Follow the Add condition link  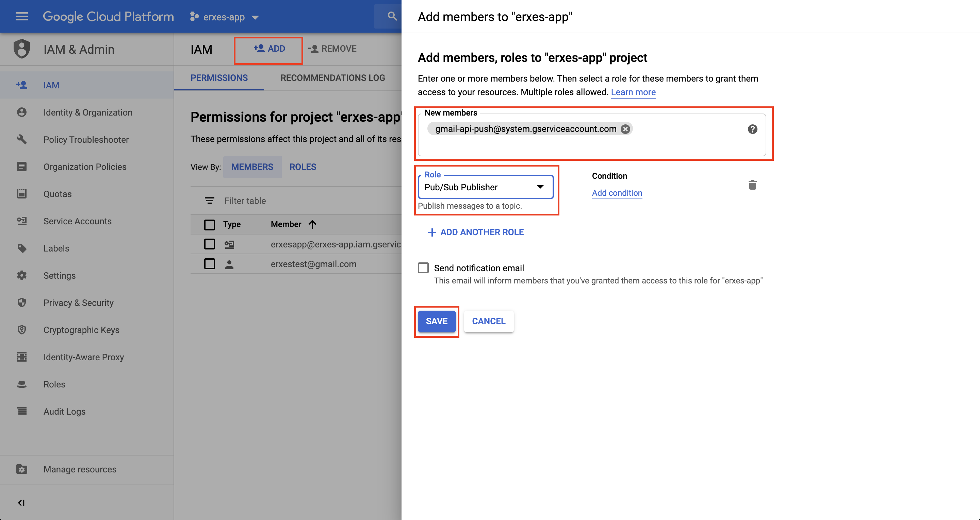(x=617, y=193)
